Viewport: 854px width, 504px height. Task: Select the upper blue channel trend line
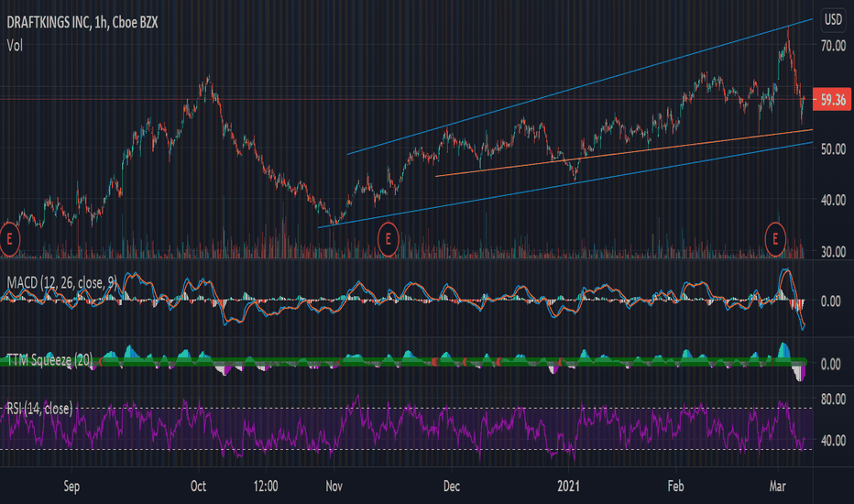coord(580,87)
